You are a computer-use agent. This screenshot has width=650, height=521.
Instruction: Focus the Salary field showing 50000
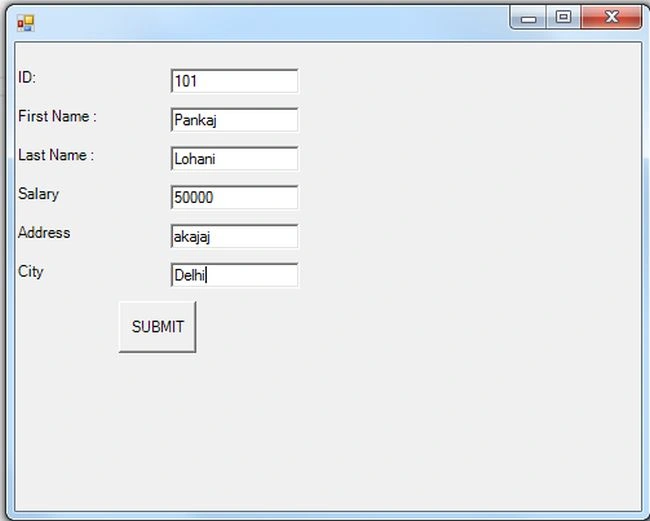(x=234, y=197)
